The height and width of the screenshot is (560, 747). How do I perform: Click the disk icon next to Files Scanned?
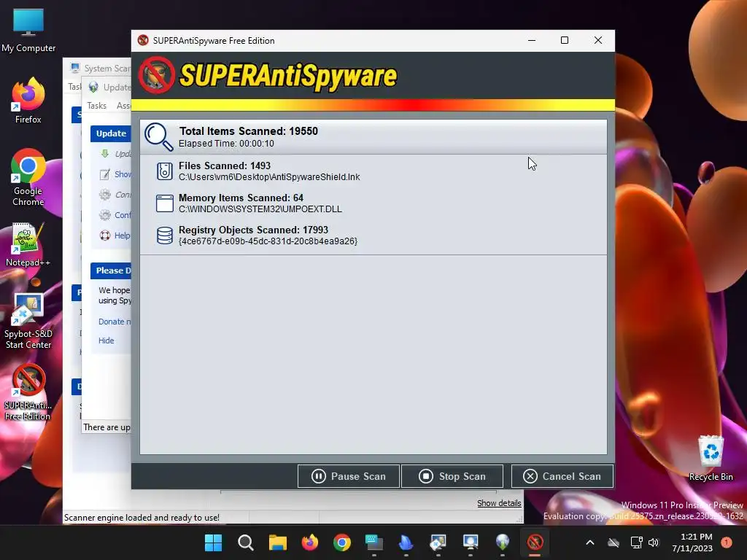pos(164,171)
